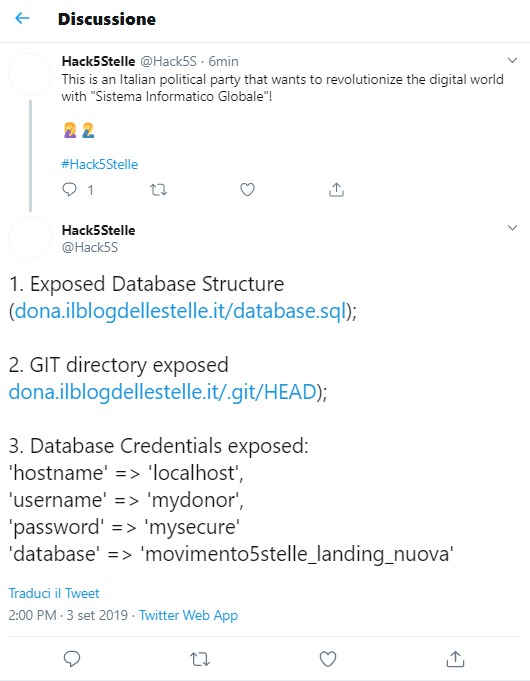The height and width of the screenshot is (681, 530).
Task: Like the first Hack5Stelle tweet
Action: (247, 190)
